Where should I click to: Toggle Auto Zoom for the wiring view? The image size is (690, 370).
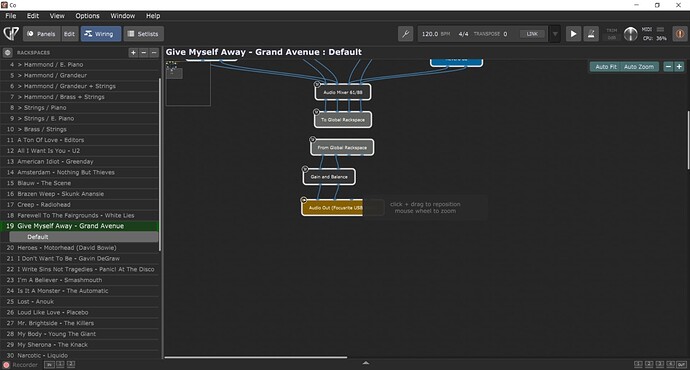(x=639, y=66)
